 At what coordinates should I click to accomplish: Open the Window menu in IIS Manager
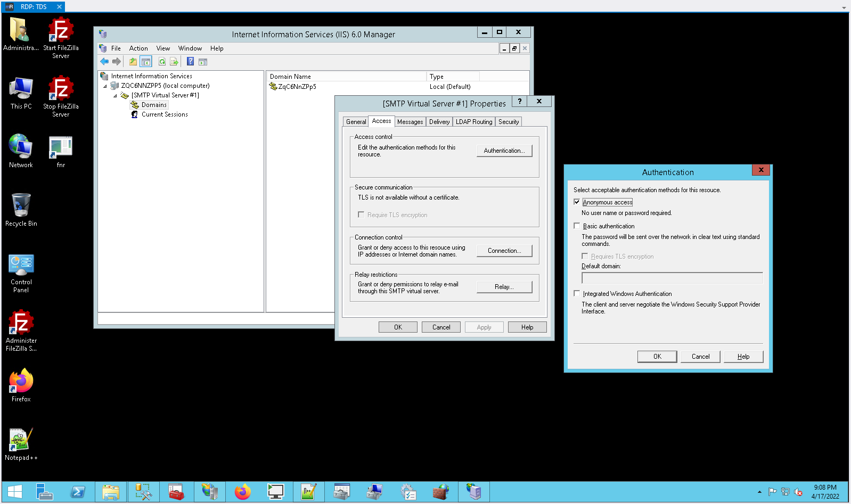pyautogui.click(x=190, y=48)
